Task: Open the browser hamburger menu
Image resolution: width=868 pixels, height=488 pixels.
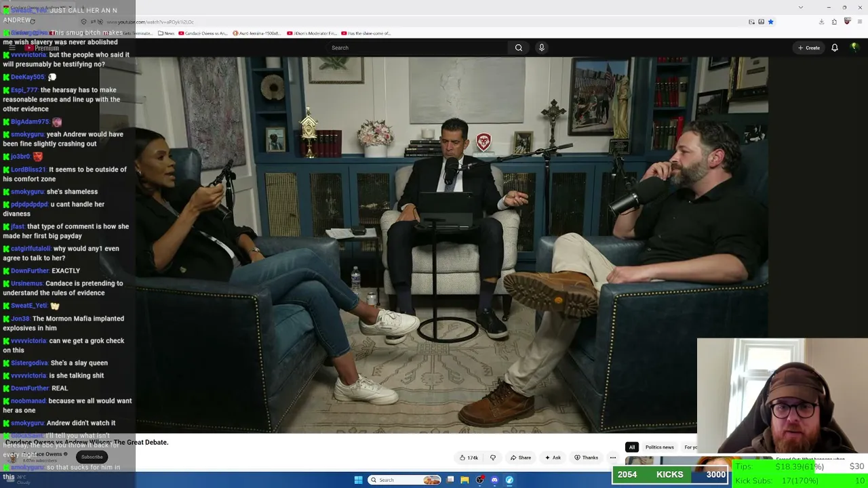Action: pos(859,22)
